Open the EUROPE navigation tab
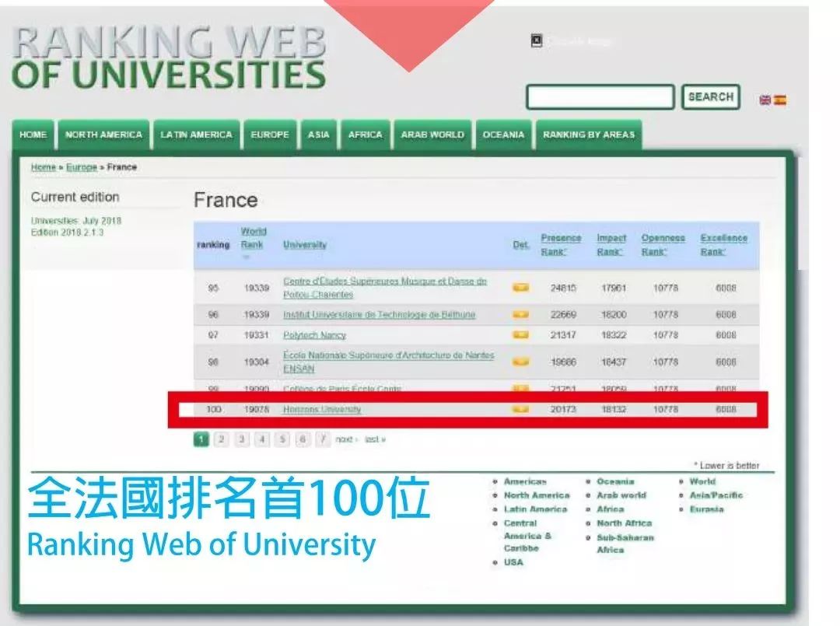The height and width of the screenshot is (626, 840). click(270, 135)
